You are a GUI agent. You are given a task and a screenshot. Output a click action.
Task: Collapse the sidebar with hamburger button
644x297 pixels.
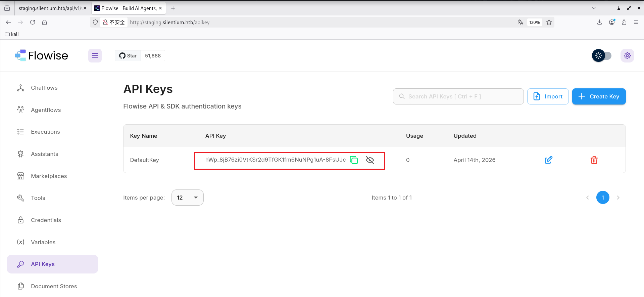click(x=95, y=55)
